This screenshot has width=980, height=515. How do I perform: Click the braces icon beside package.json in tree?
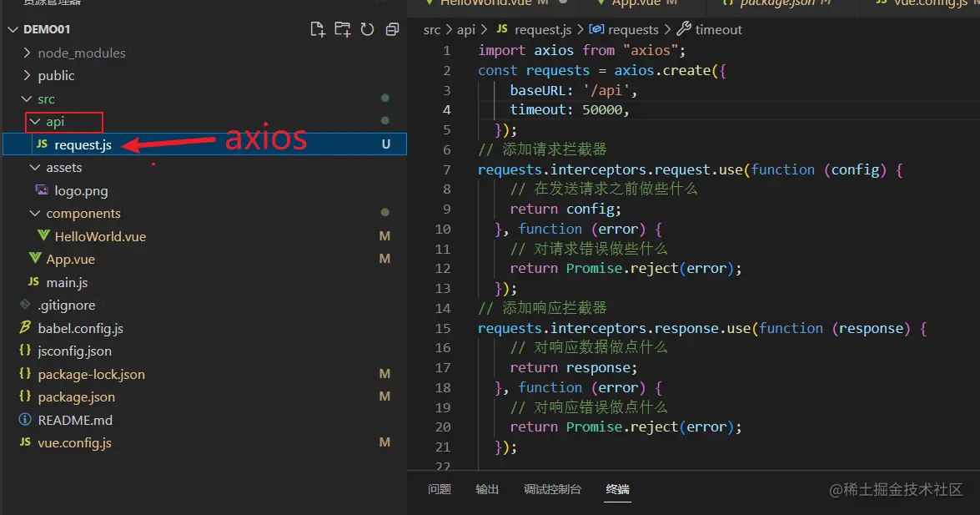tap(25, 396)
